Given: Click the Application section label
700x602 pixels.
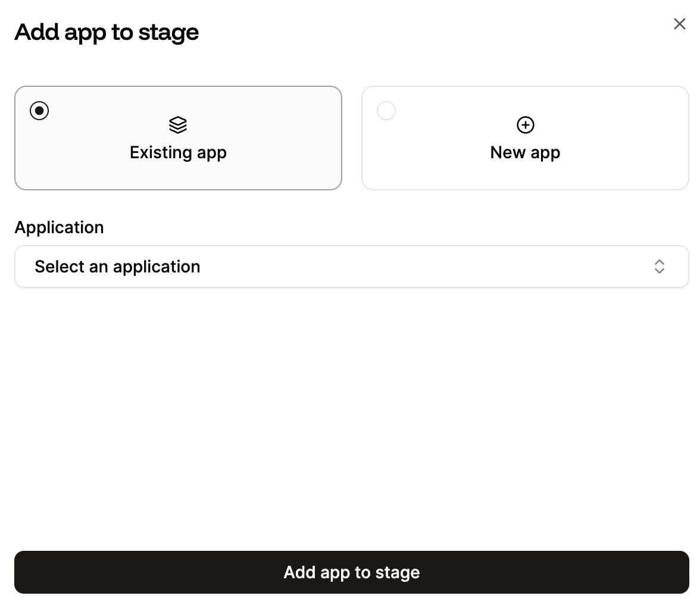Looking at the screenshot, I should pyautogui.click(x=59, y=227).
